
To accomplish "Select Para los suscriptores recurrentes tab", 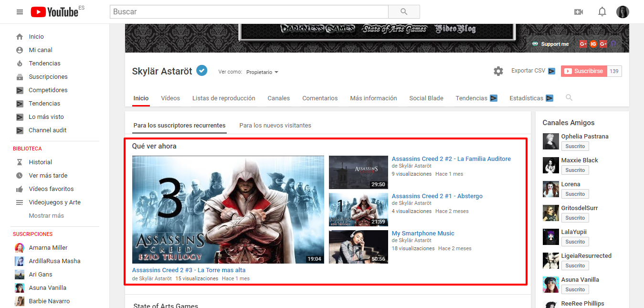I will pyautogui.click(x=179, y=126).
